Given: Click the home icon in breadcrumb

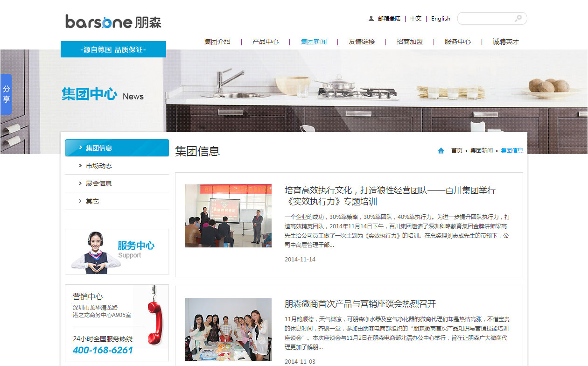Looking at the screenshot, I should (441, 151).
